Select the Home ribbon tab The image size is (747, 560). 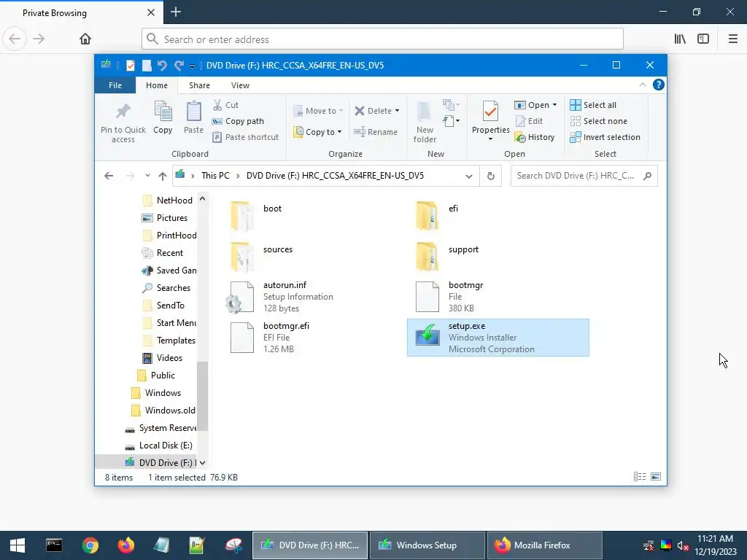click(157, 85)
